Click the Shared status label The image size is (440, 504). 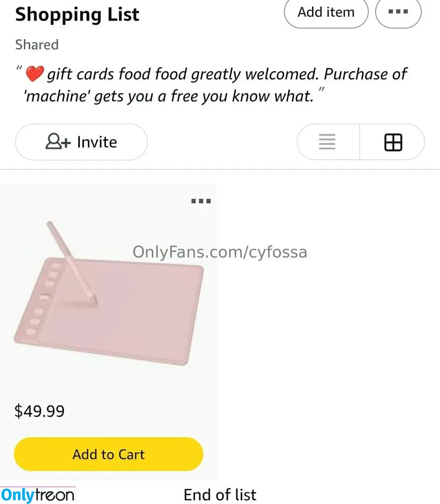tap(37, 45)
